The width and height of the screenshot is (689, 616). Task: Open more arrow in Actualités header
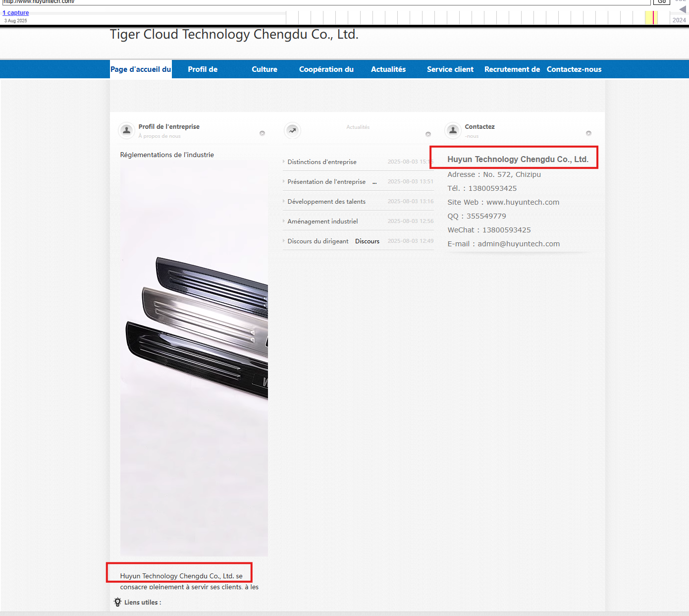[428, 134]
